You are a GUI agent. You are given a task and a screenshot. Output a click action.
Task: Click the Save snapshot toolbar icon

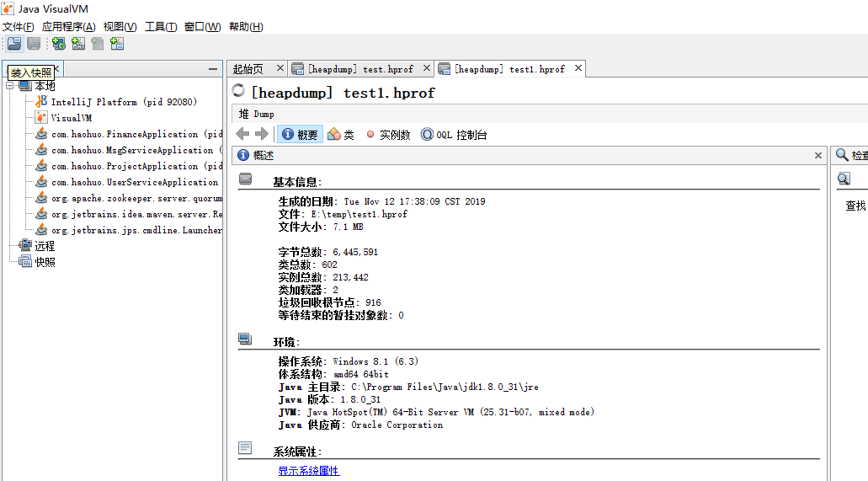(x=34, y=44)
